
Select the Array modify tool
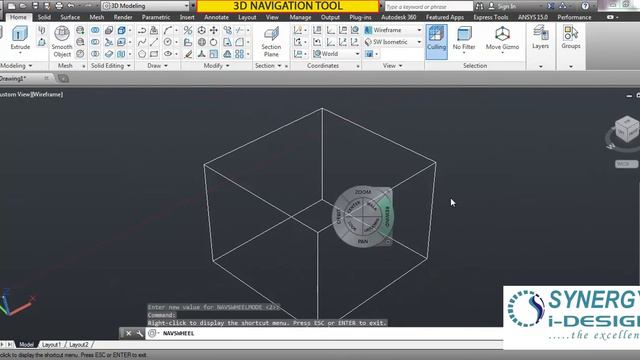point(240,54)
